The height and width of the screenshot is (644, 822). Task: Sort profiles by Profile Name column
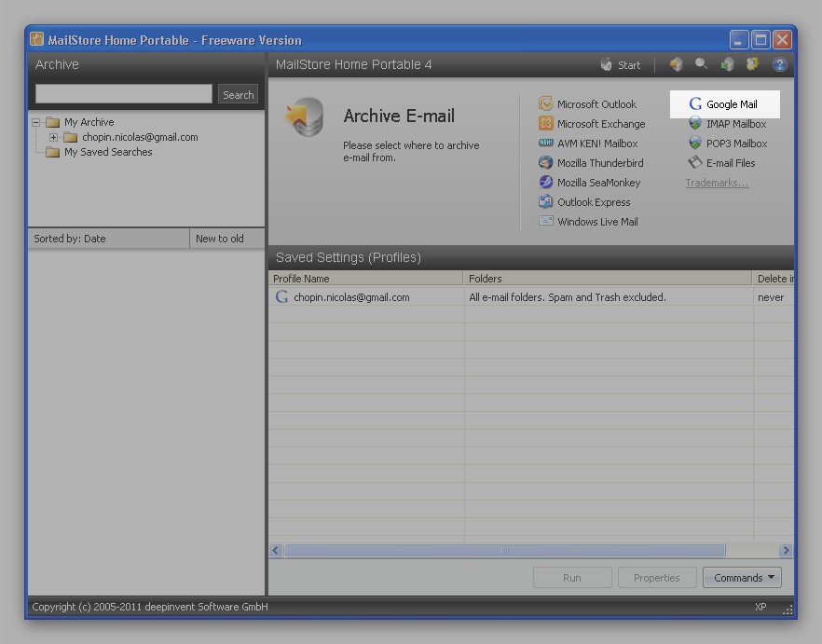click(366, 279)
